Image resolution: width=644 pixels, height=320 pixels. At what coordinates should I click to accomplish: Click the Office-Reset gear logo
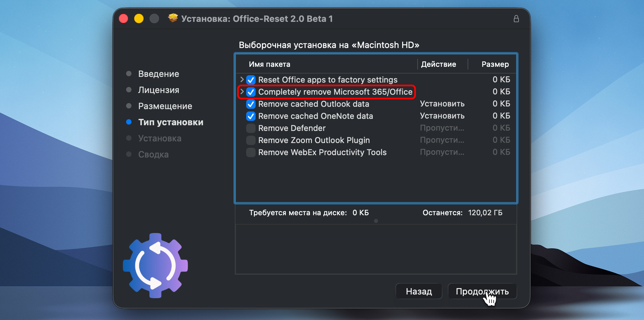(155, 266)
